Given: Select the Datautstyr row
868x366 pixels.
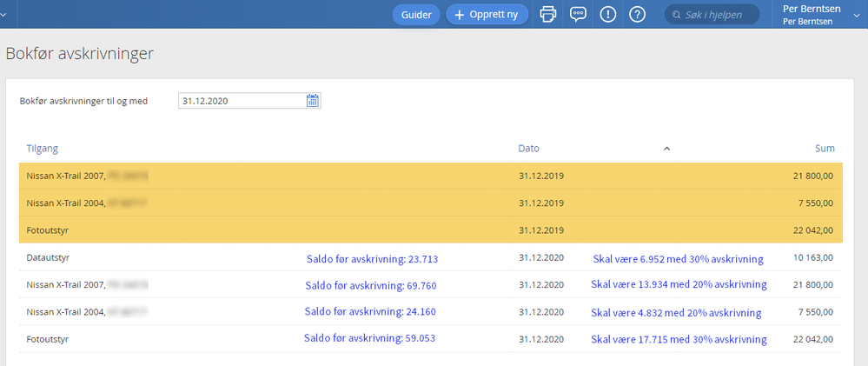Looking at the screenshot, I should [x=431, y=257].
